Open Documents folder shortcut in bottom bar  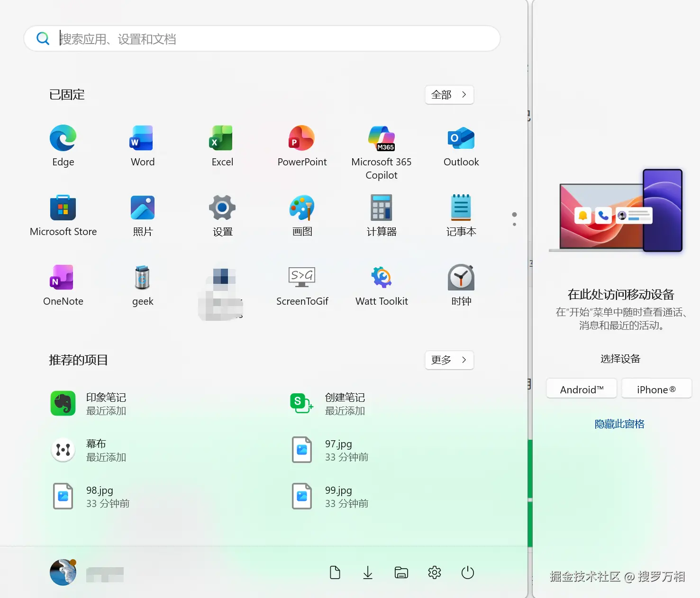tap(335, 572)
